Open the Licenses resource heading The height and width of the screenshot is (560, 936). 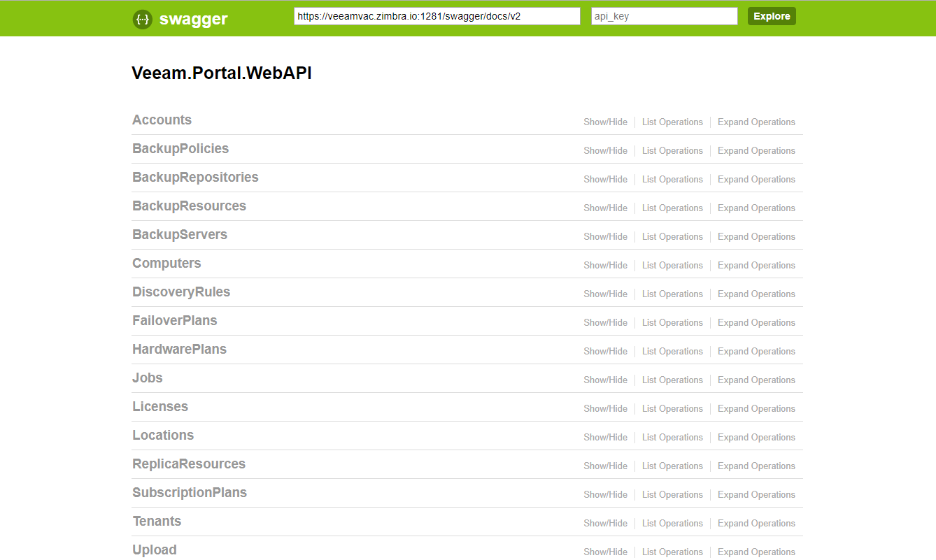point(160,407)
